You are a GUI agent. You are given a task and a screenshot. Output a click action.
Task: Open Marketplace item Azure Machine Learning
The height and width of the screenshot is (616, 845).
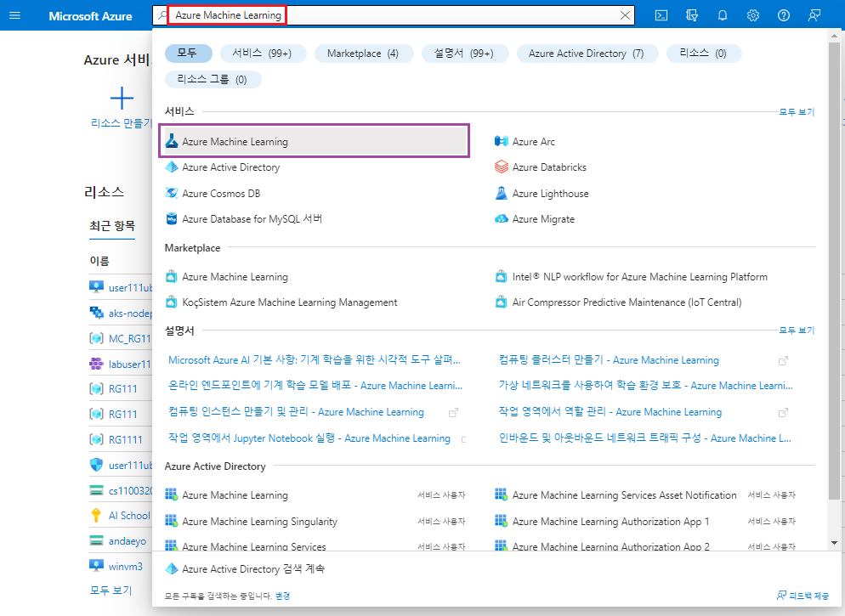coord(226,277)
